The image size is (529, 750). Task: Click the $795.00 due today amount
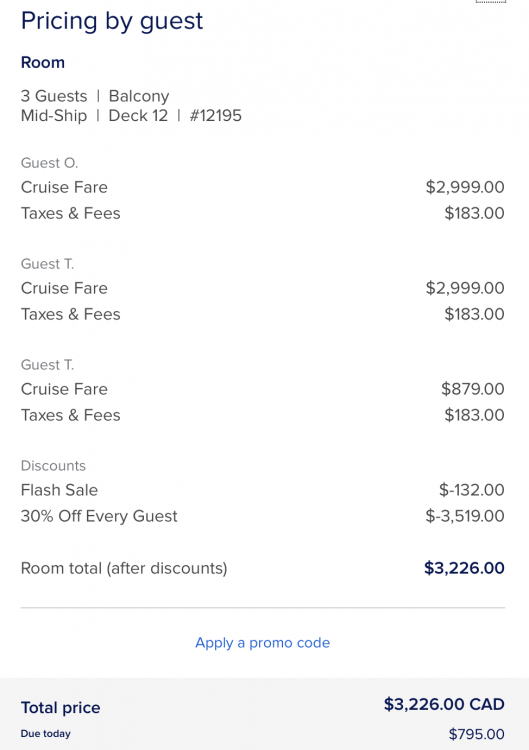point(476,734)
